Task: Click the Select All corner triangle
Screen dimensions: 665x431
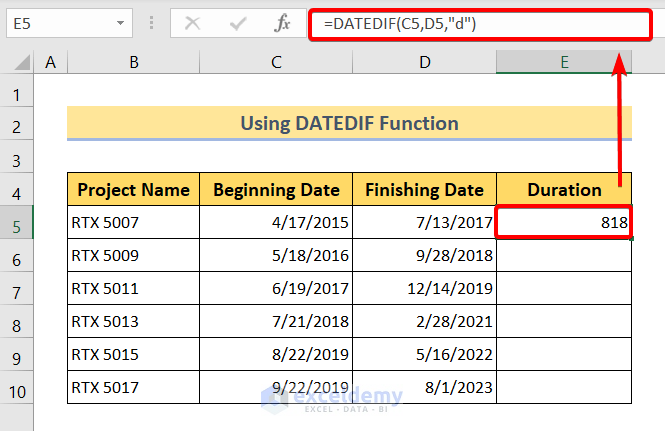Action: click(19, 63)
